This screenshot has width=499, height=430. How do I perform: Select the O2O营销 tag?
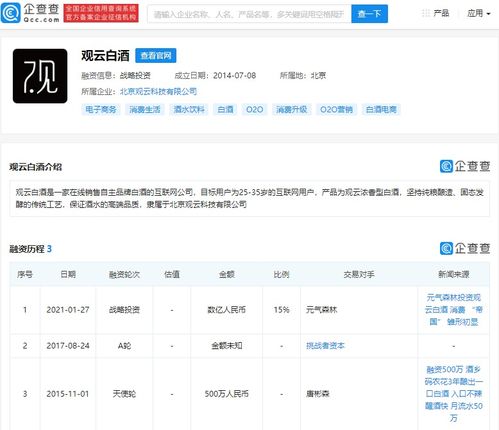pyautogui.click(x=336, y=109)
